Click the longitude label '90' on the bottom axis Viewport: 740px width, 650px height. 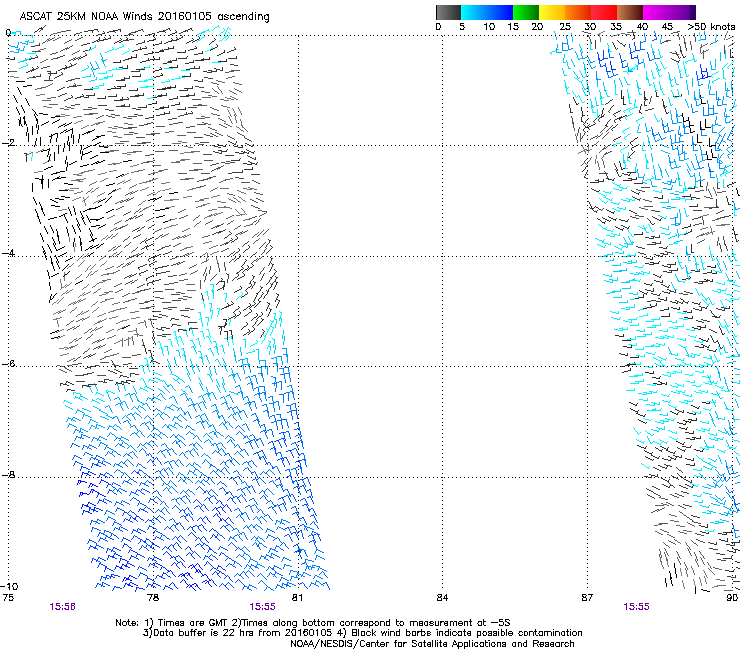(732, 598)
